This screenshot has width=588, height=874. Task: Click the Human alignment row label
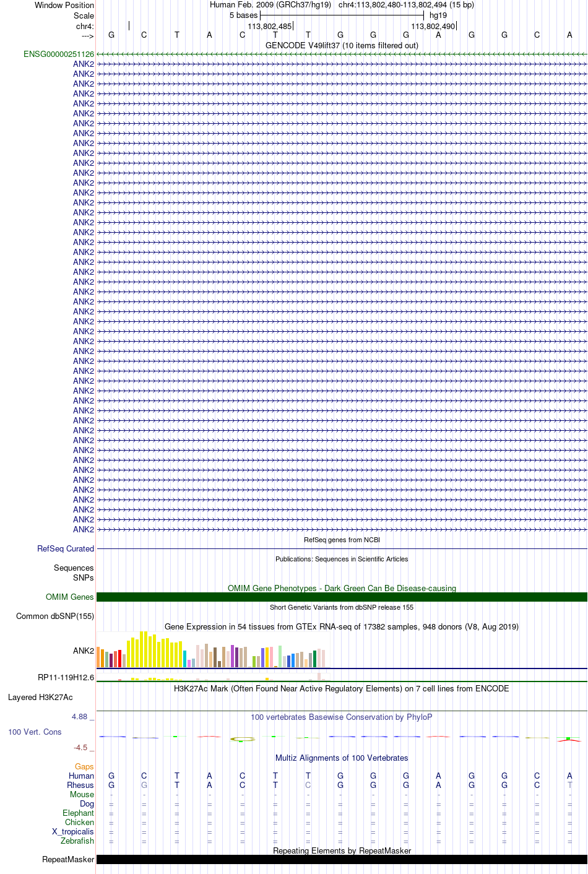pyautogui.click(x=82, y=776)
